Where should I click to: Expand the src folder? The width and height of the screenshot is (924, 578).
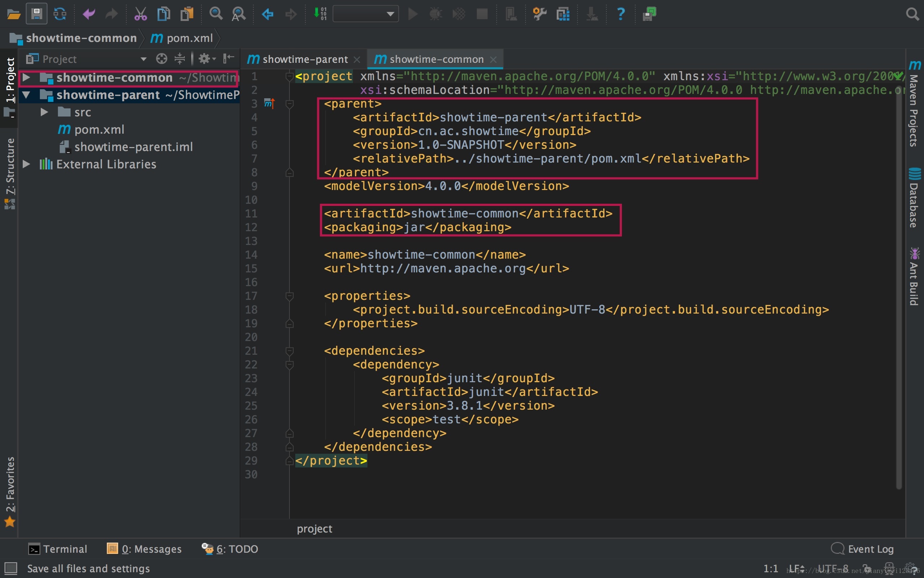(x=44, y=112)
